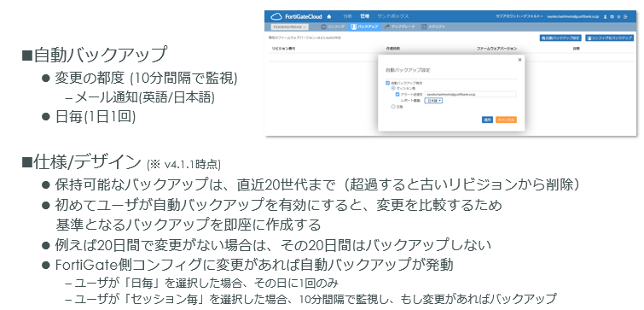644x310 pixels.
Task: Click the メール通知(英語/日本語) line
Action: click(x=144, y=97)
